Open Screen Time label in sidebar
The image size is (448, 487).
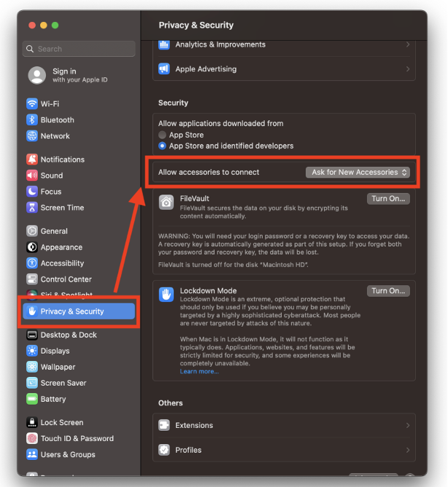pos(62,208)
